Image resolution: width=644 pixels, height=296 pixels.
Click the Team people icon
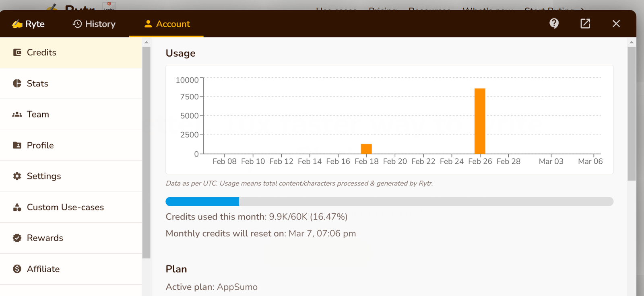click(17, 115)
